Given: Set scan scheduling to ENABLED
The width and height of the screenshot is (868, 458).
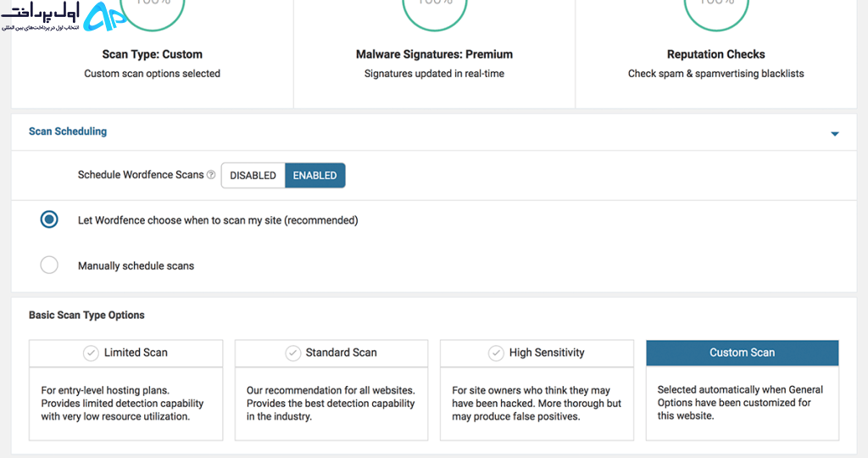Looking at the screenshot, I should (315, 176).
